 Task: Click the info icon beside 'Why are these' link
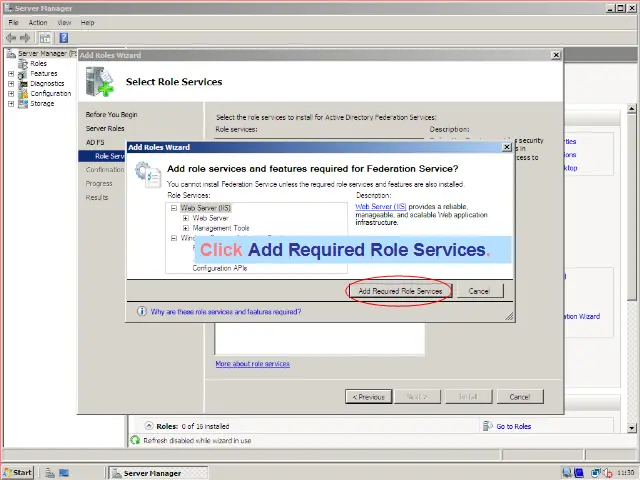(x=142, y=312)
